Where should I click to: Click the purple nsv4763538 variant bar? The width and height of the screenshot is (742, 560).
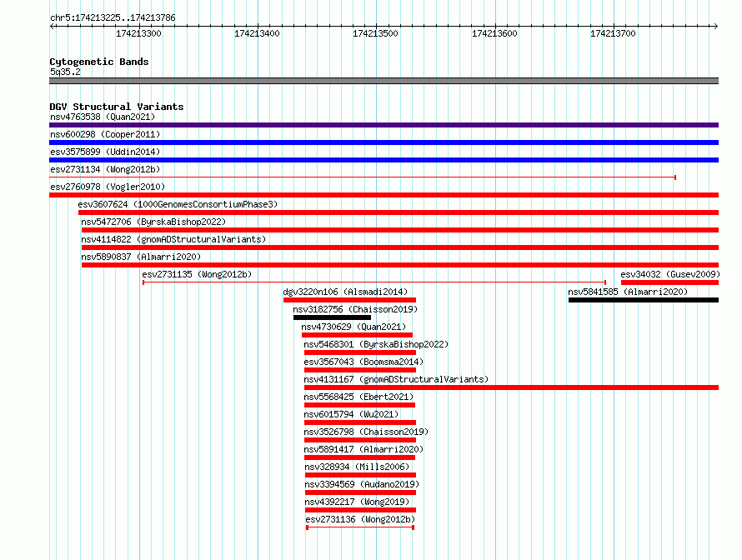(x=384, y=125)
